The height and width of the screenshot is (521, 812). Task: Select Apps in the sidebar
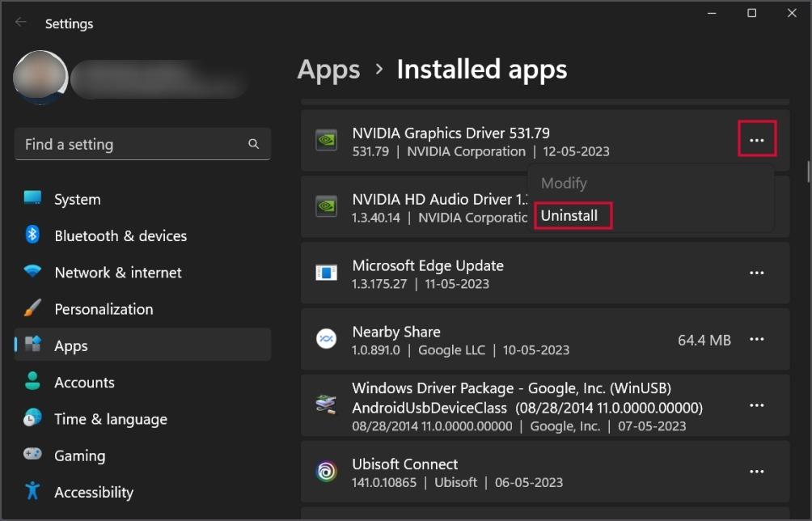142,345
